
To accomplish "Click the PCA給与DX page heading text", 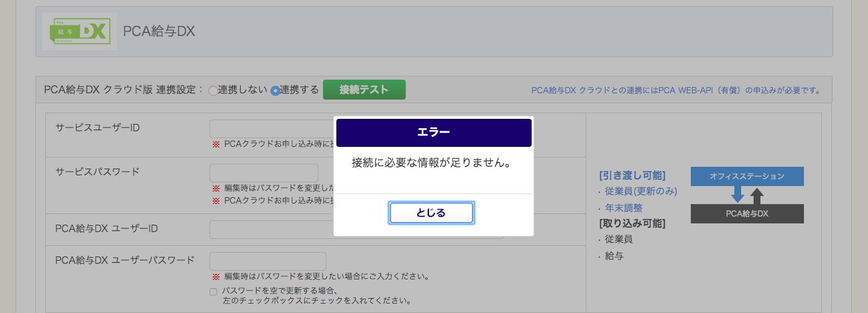I will [x=159, y=31].
